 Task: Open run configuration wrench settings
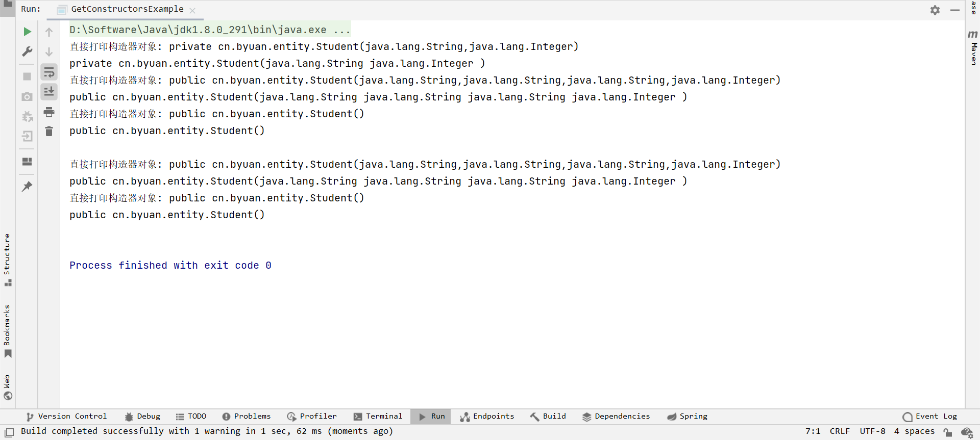(x=28, y=51)
